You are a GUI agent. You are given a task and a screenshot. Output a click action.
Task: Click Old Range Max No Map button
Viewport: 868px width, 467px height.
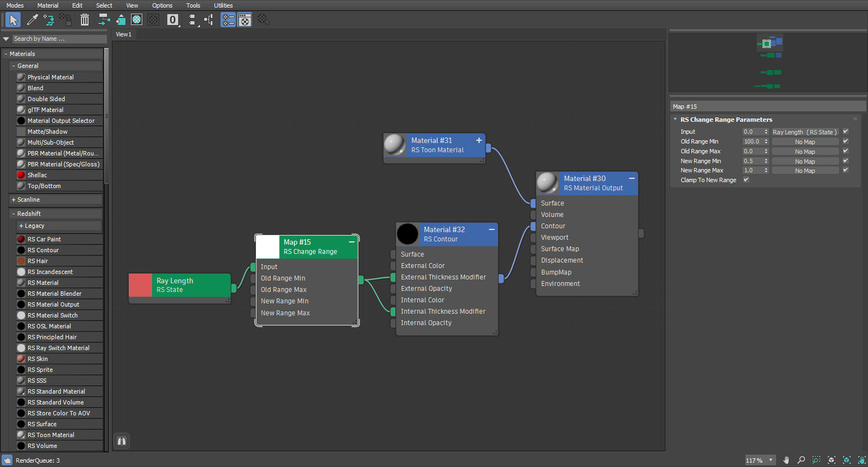coord(805,152)
